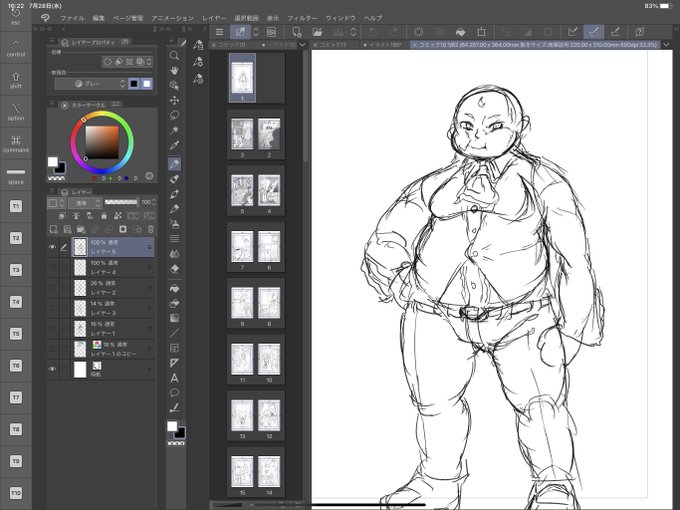Open the 編集 menu

click(98, 18)
